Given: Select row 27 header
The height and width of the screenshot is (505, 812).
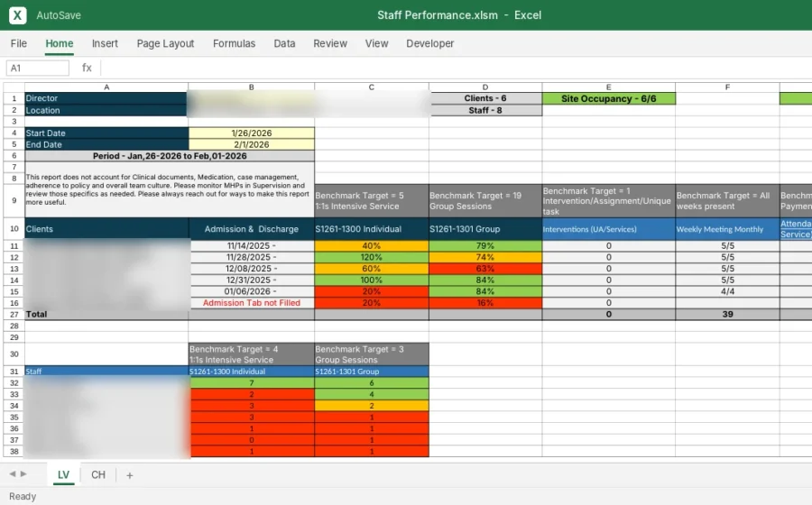Looking at the screenshot, I should (x=14, y=314).
